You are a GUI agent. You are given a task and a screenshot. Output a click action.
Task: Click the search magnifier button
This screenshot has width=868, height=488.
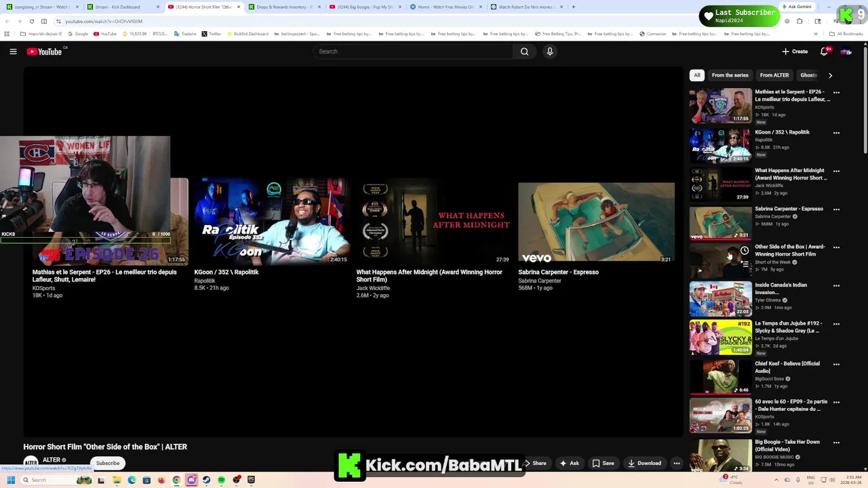click(524, 52)
